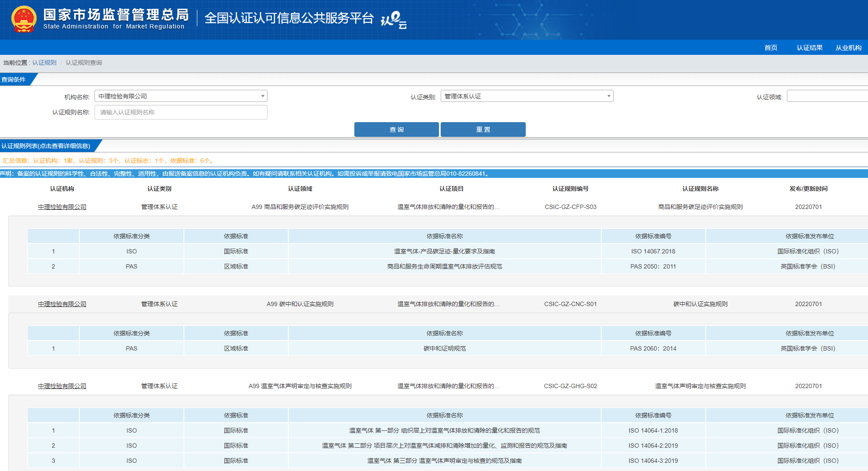Open the 认证结果 menu item
This screenshot has width=868, height=471.
pos(810,47)
